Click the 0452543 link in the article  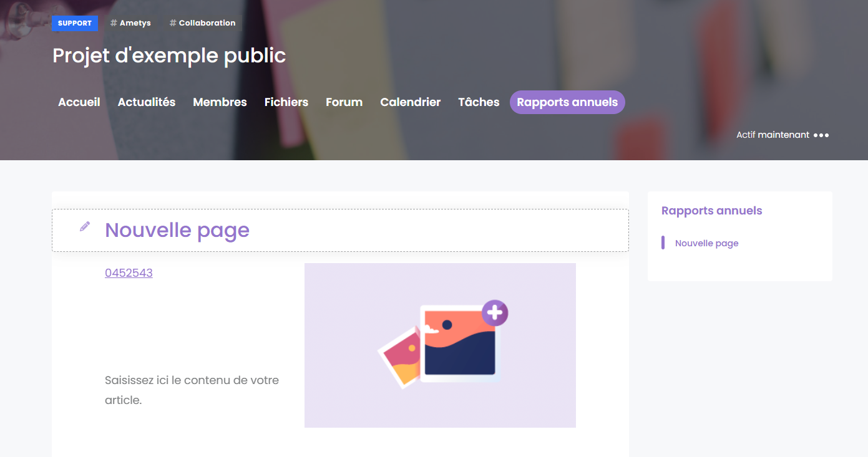pos(129,273)
